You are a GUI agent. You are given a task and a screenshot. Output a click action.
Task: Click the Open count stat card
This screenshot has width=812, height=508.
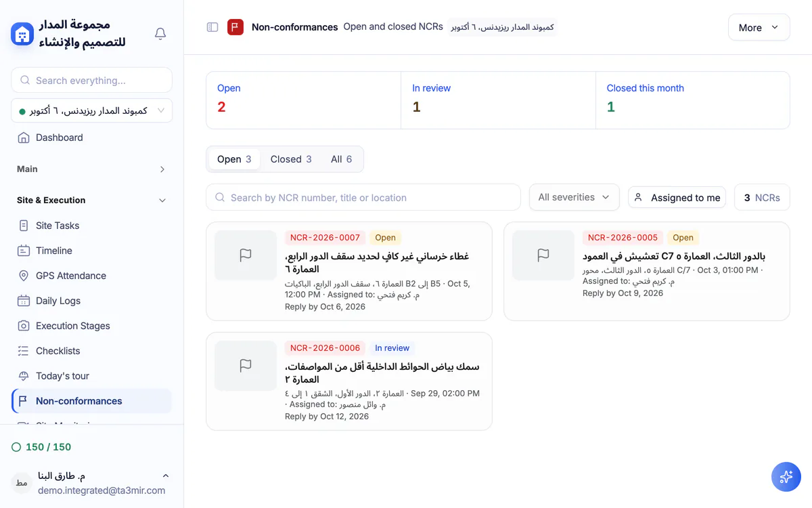tap(303, 100)
